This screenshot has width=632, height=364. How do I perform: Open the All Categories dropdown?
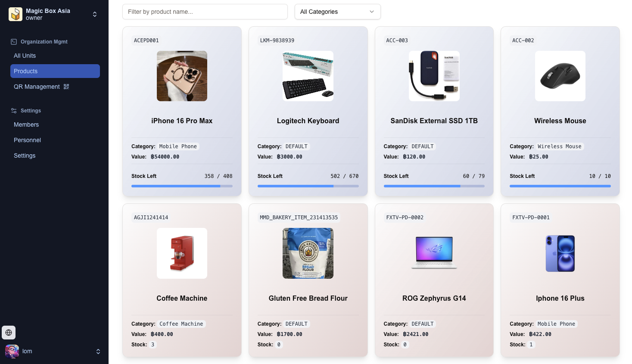337,12
